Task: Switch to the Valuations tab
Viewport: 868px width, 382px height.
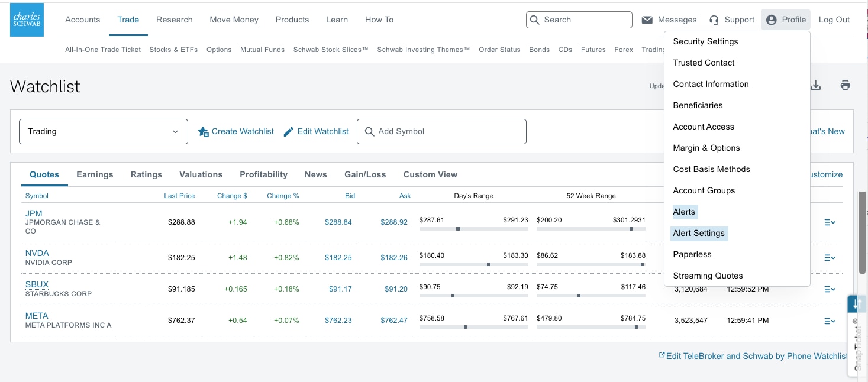Action: point(201,174)
